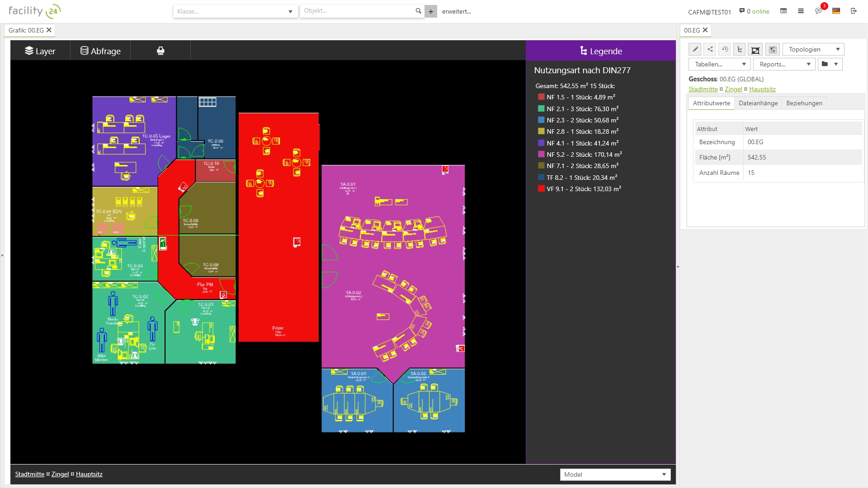Click the Hauptsitz link under Geschoss
The height and width of the screenshot is (488, 868).
(x=762, y=89)
